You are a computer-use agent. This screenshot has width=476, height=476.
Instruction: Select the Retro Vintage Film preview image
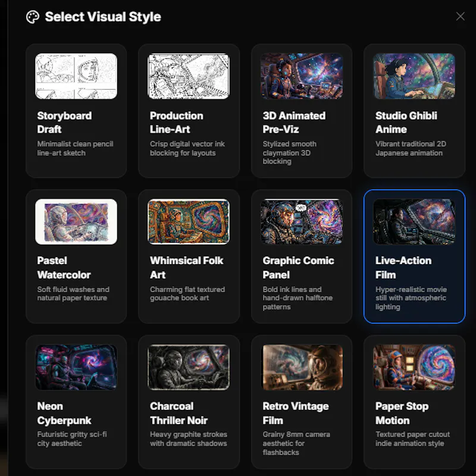(x=302, y=367)
